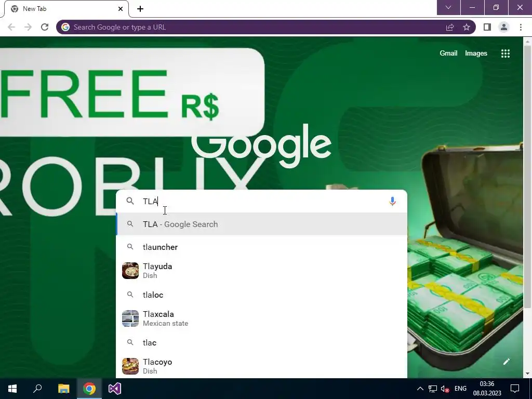Reload the current page
The height and width of the screenshot is (399, 532).
[45, 27]
